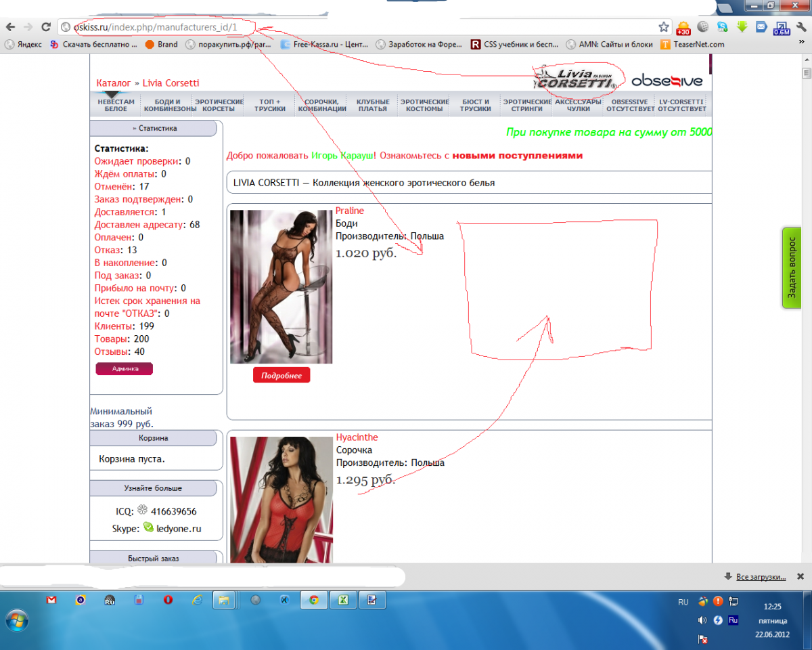Click Hyacinthe product photo thumbnail
This screenshot has height=650, width=812.
(x=281, y=500)
